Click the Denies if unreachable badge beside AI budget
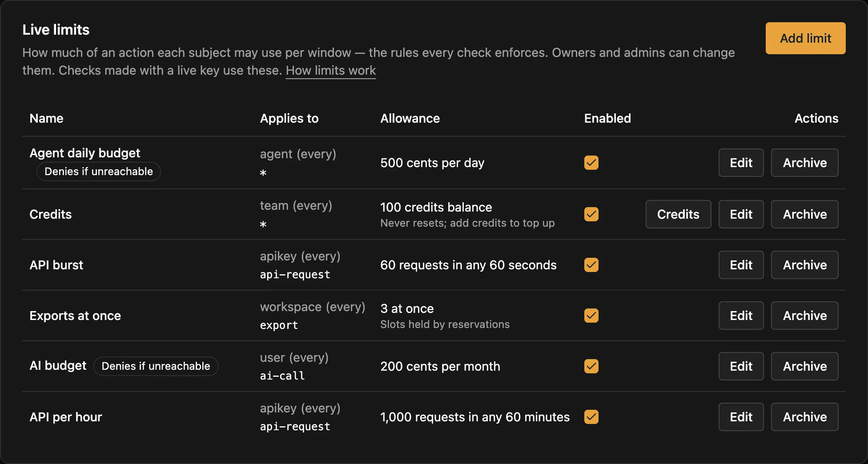The width and height of the screenshot is (868, 464). [x=156, y=366]
